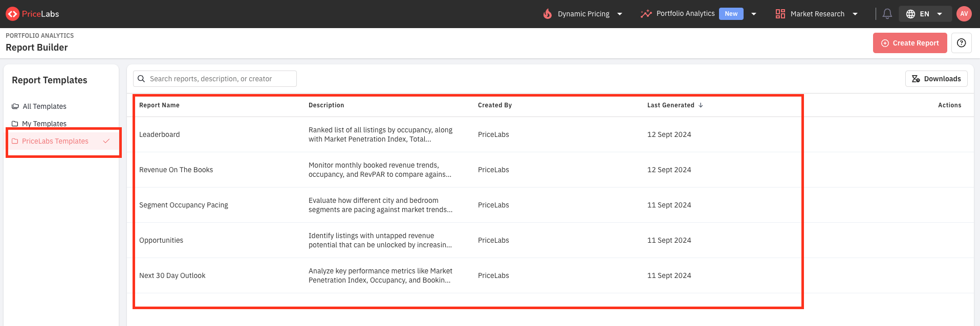Open the notifications bell

(x=887, y=14)
